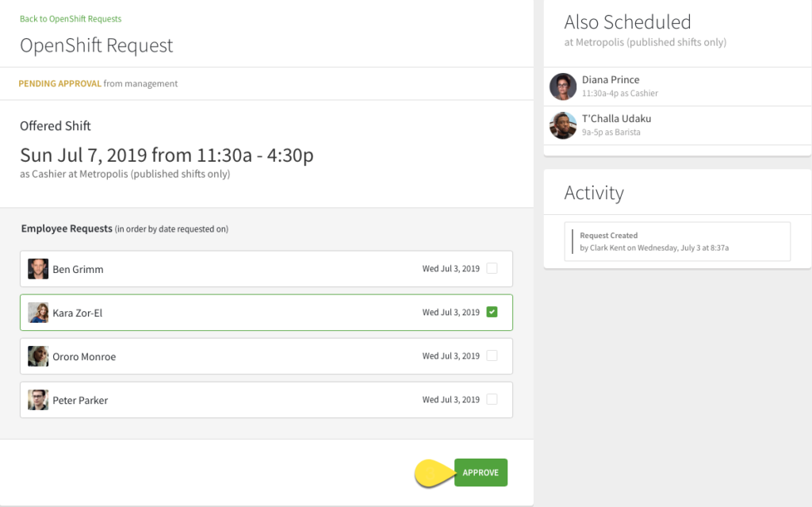Click Ororo Monroe's profile picture
The width and height of the screenshot is (812, 507).
(38, 355)
